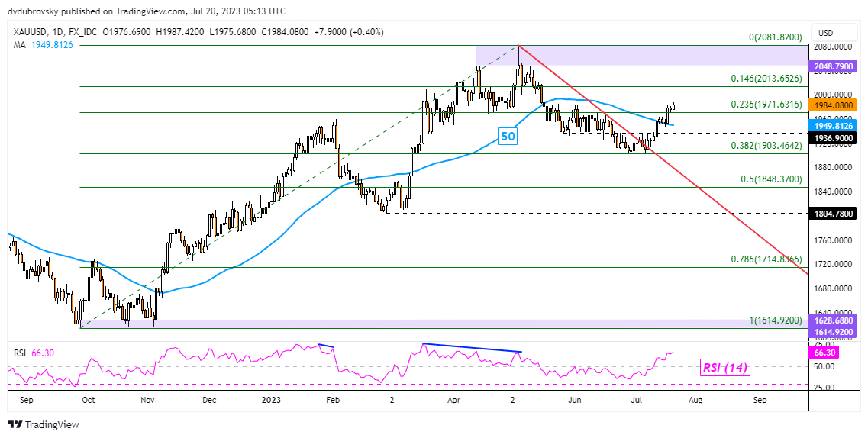
Task: Click the Dec time axis label
Action: tap(208, 400)
